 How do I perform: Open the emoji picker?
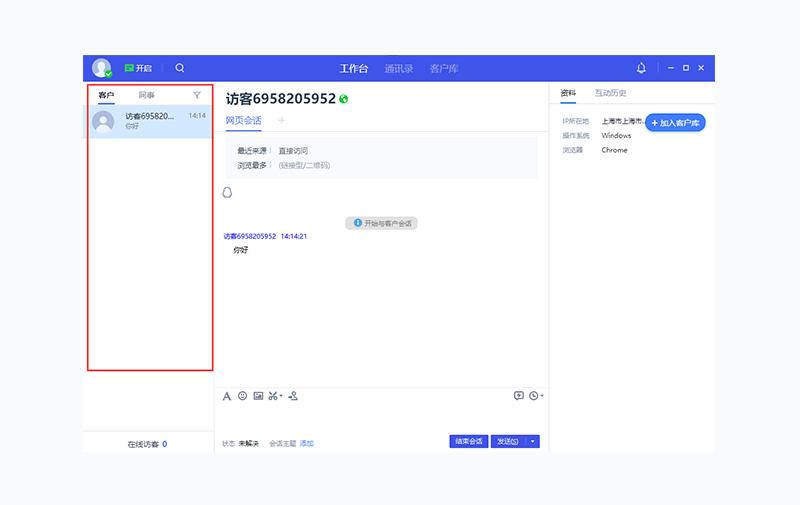pos(242,396)
